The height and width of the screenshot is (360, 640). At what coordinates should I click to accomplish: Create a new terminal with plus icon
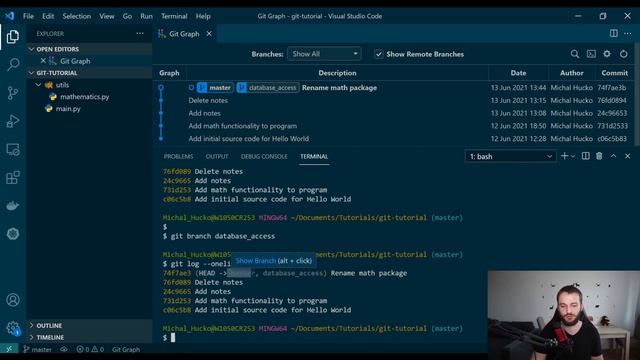click(564, 156)
